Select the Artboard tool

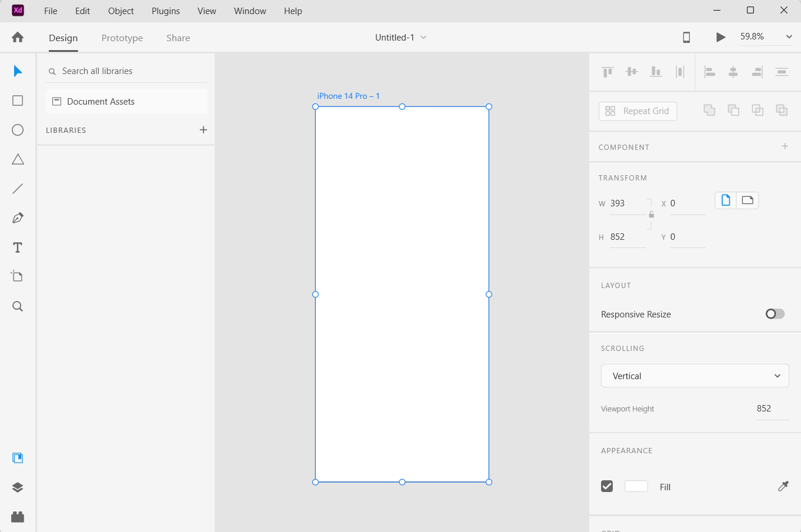pos(18,276)
